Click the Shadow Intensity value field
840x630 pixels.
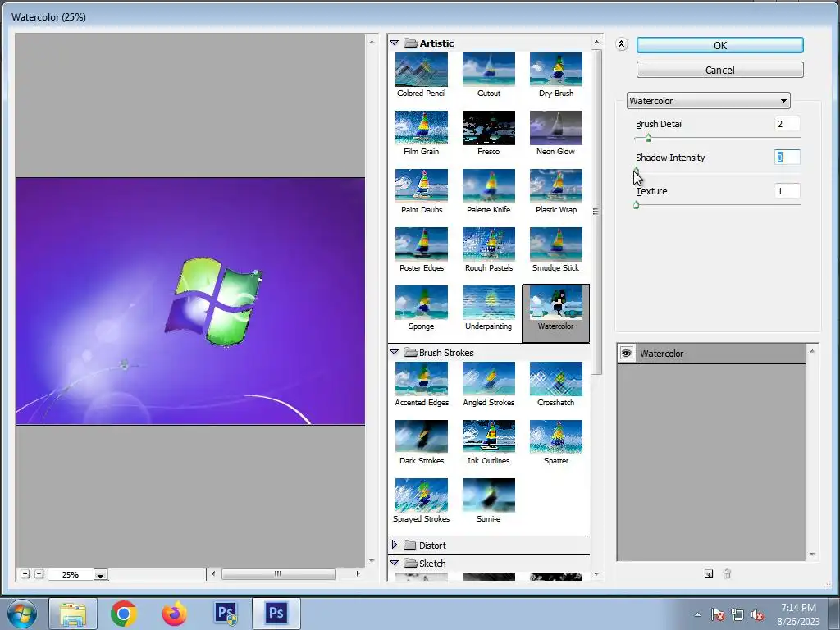click(787, 157)
